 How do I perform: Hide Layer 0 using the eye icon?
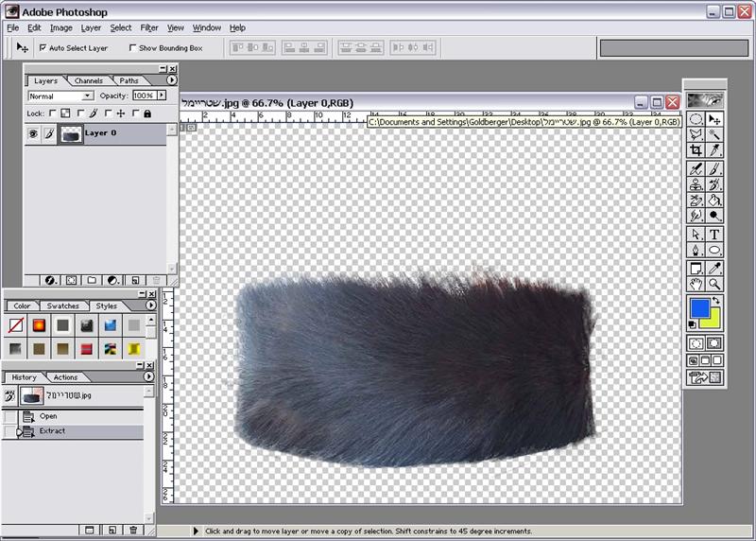click(x=33, y=134)
